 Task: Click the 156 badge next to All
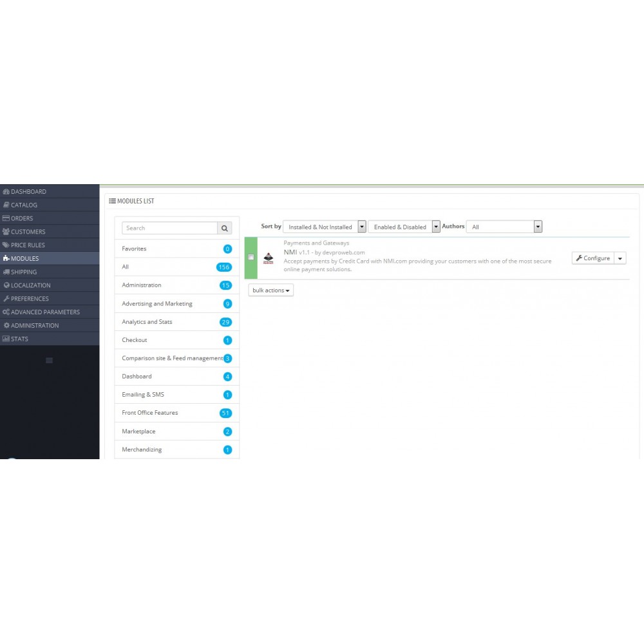coord(224,267)
